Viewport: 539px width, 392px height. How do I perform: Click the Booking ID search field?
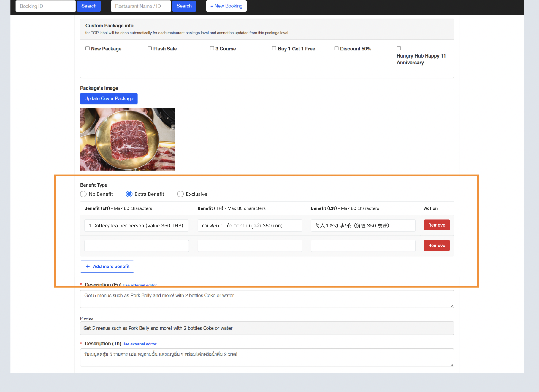tap(45, 6)
